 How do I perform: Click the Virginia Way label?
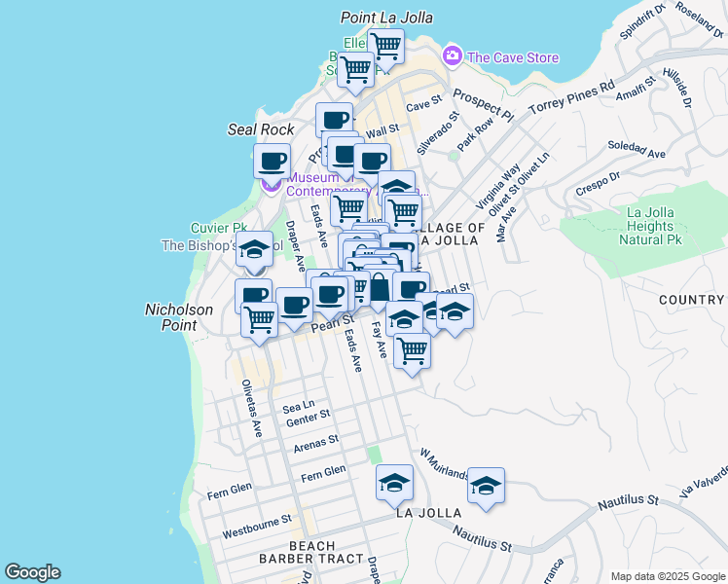[x=497, y=187]
